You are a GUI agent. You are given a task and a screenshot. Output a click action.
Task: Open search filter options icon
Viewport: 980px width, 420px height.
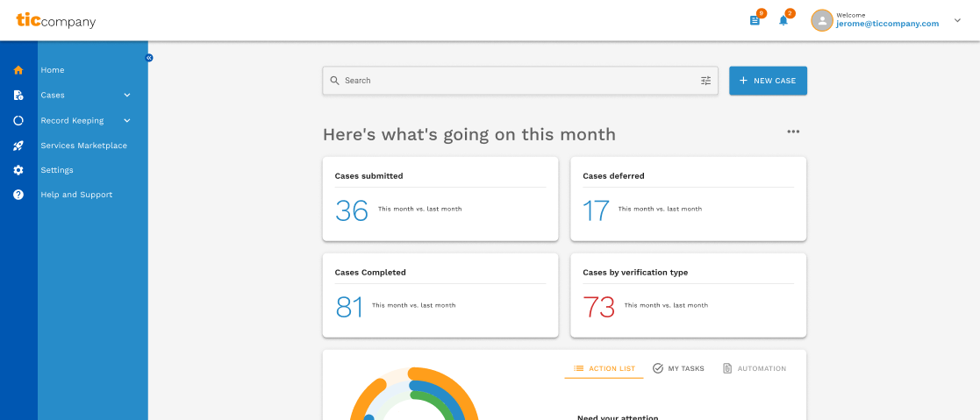click(x=705, y=81)
